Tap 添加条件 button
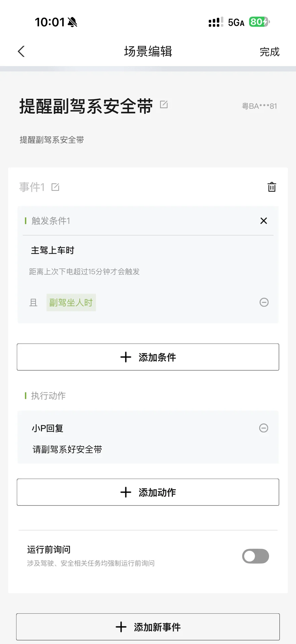The height and width of the screenshot is (644, 296). coord(148,357)
